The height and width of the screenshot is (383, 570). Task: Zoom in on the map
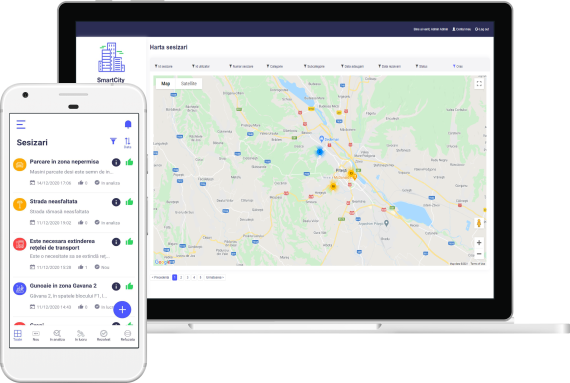click(x=479, y=242)
